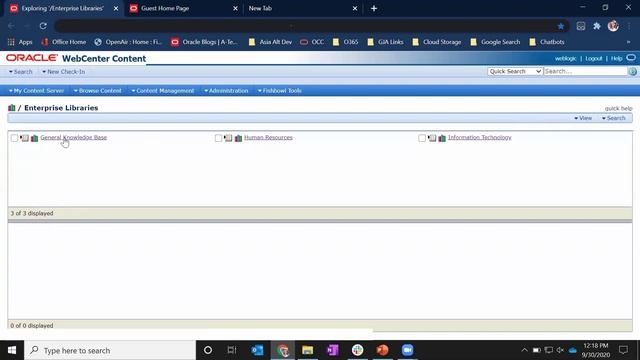
Task: Open the Content Management menu
Action: click(x=162, y=91)
